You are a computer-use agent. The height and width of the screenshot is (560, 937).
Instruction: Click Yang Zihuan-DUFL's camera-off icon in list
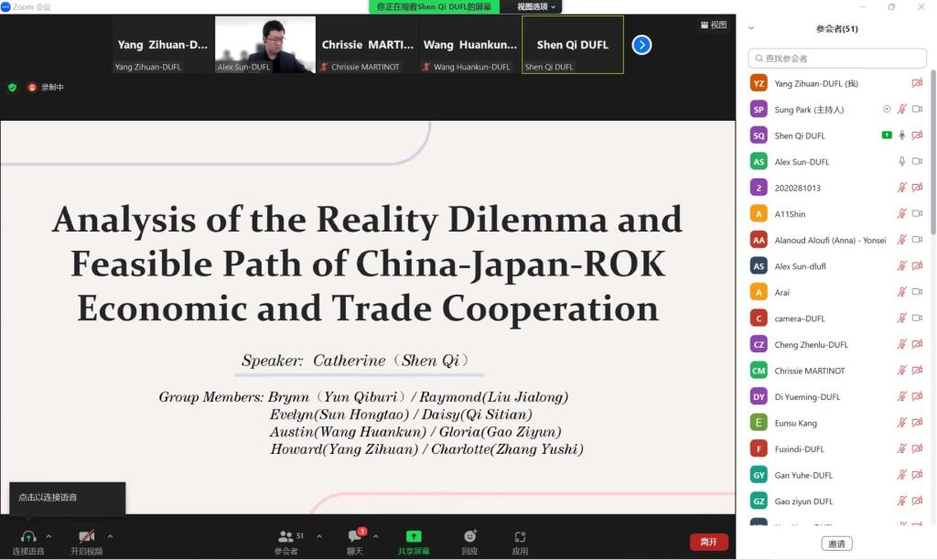(917, 83)
